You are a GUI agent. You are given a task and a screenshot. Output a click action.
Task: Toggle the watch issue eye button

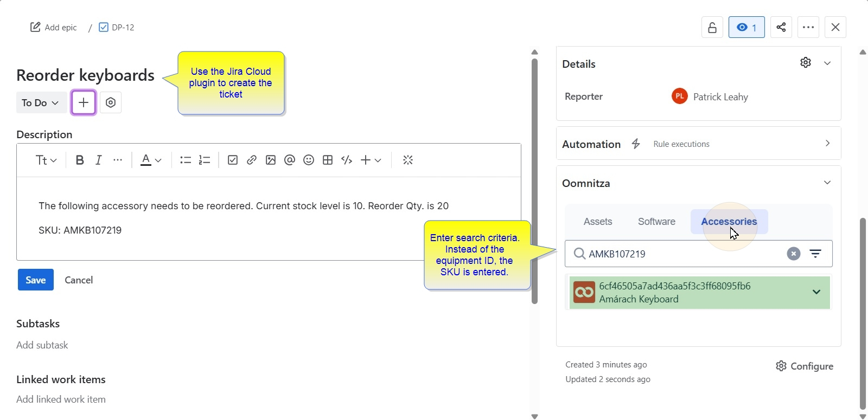746,27
